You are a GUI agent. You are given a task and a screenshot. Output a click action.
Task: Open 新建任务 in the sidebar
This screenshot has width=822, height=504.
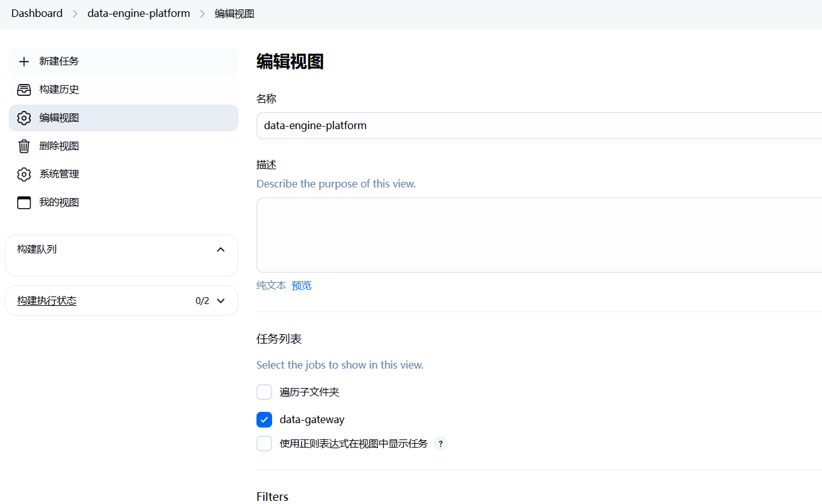click(124, 61)
